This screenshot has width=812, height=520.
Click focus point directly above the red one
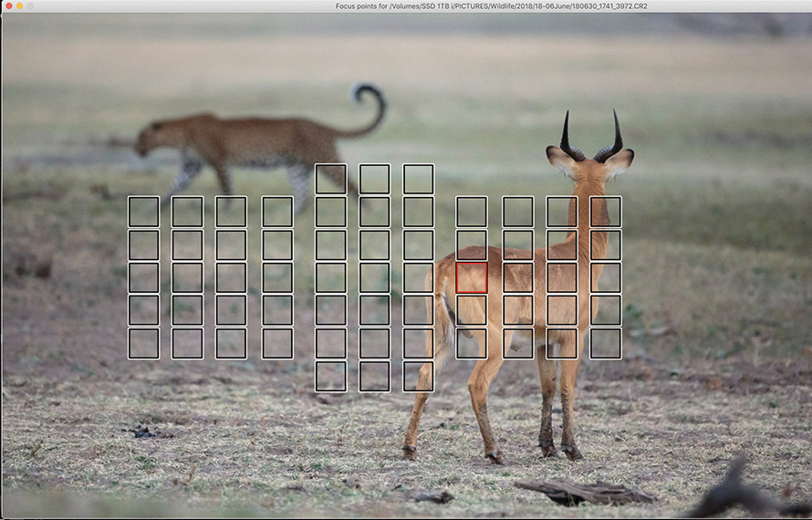472,244
